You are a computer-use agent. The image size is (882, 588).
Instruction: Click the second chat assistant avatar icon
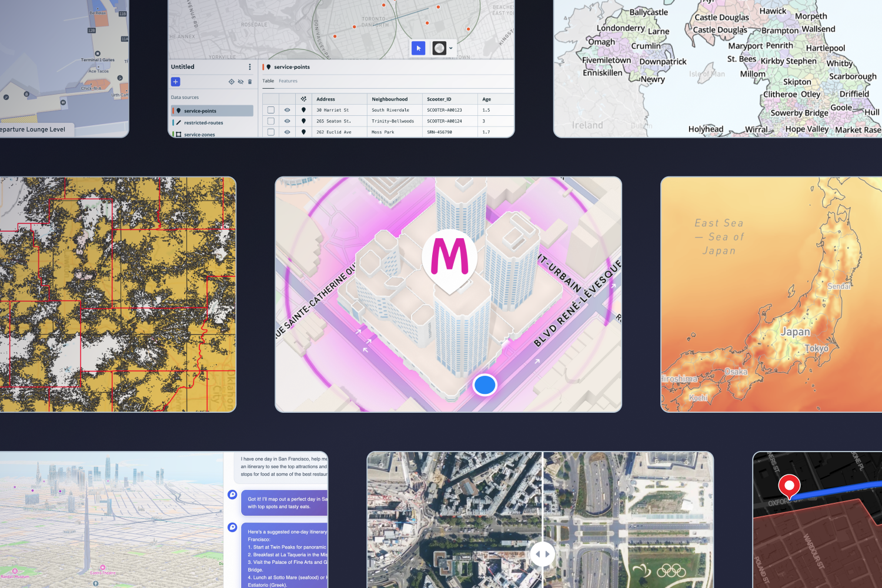pos(232,527)
